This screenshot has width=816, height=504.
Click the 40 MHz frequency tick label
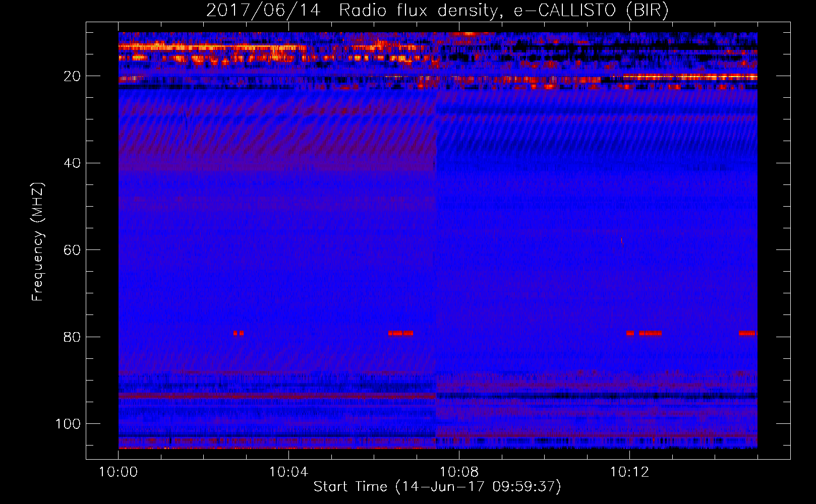[73, 163]
